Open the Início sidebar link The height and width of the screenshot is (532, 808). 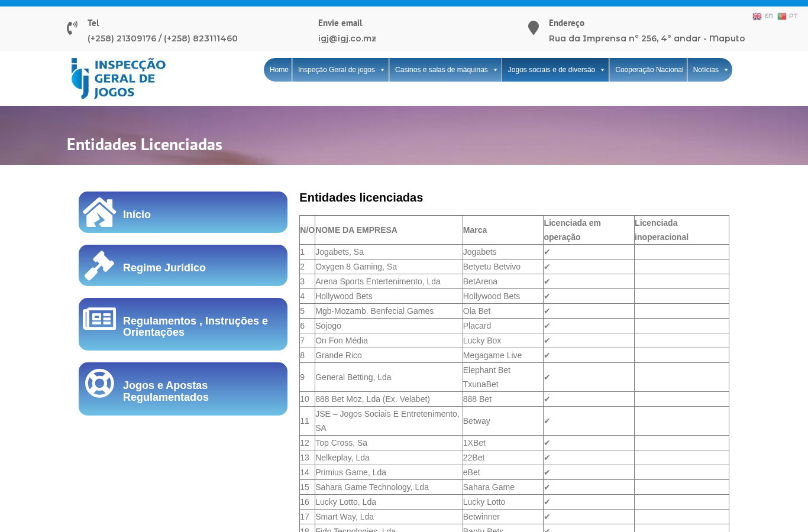[183, 212]
